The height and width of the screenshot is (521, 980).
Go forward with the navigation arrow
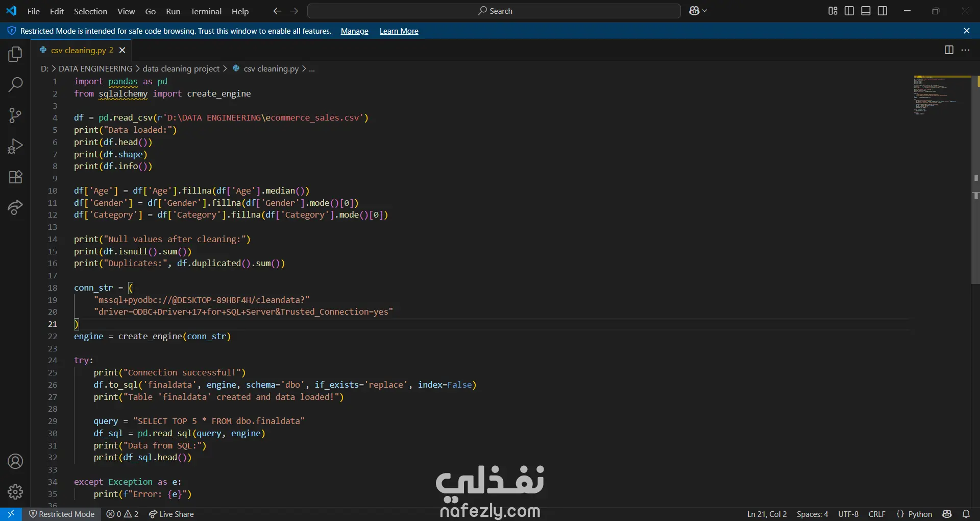pyautogui.click(x=294, y=11)
